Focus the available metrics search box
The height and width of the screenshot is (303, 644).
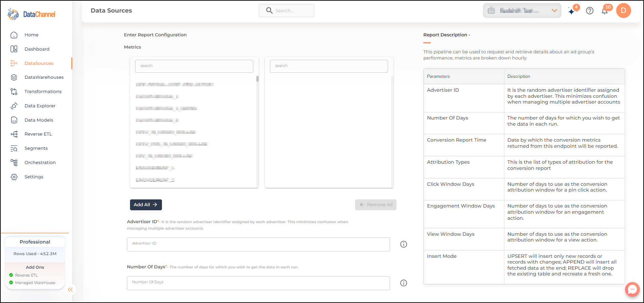[194, 66]
